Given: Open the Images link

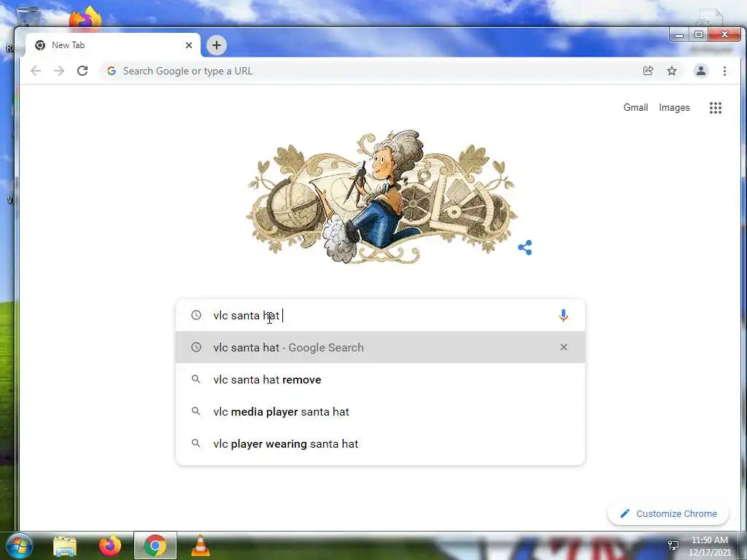Looking at the screenshot, I should click(x=674, y=108).
